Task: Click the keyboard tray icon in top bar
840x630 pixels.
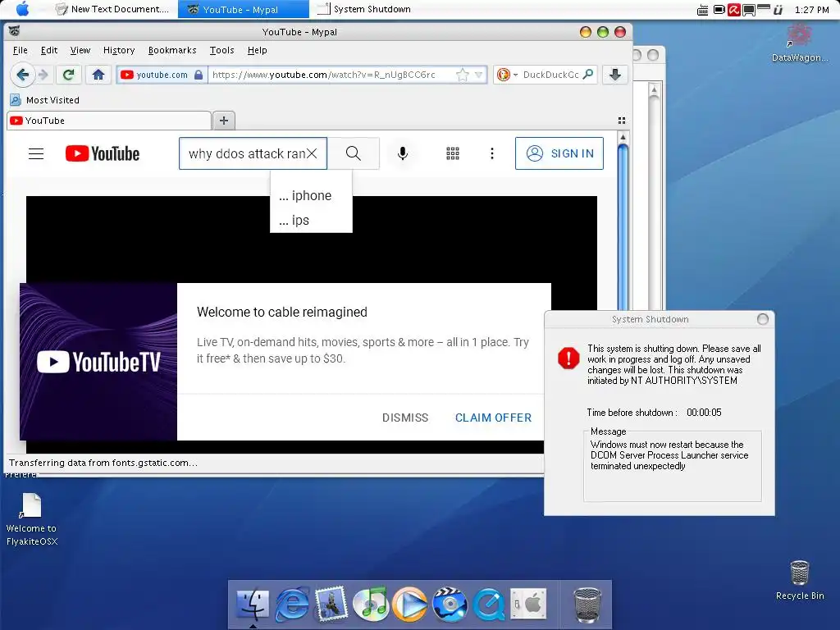Action: 702,10
